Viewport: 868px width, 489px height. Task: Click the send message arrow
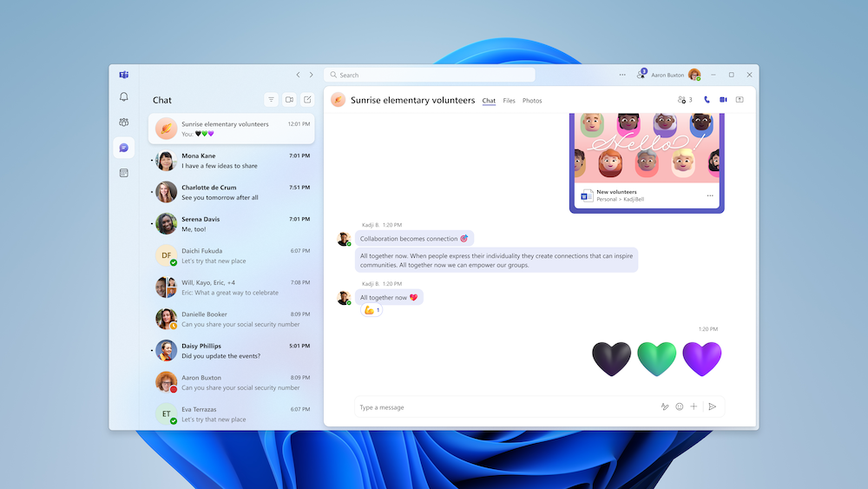[713, 407]
